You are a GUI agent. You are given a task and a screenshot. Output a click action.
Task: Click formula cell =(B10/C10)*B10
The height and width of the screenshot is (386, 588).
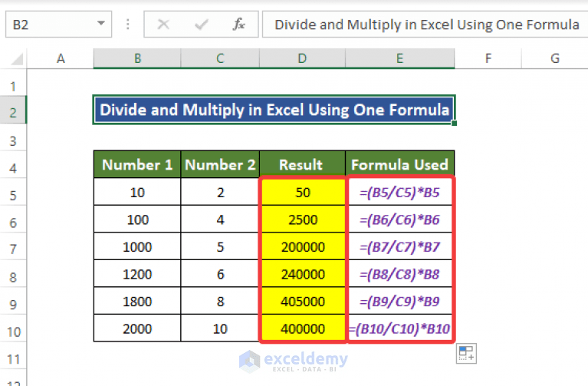pos(399,328)
